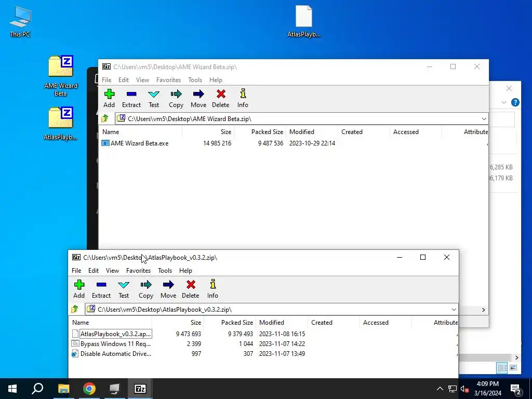The width and height of the screenshot is (532, 399).
Task: Click Extract in the AtlasPlaybook window
Action: 101,289
